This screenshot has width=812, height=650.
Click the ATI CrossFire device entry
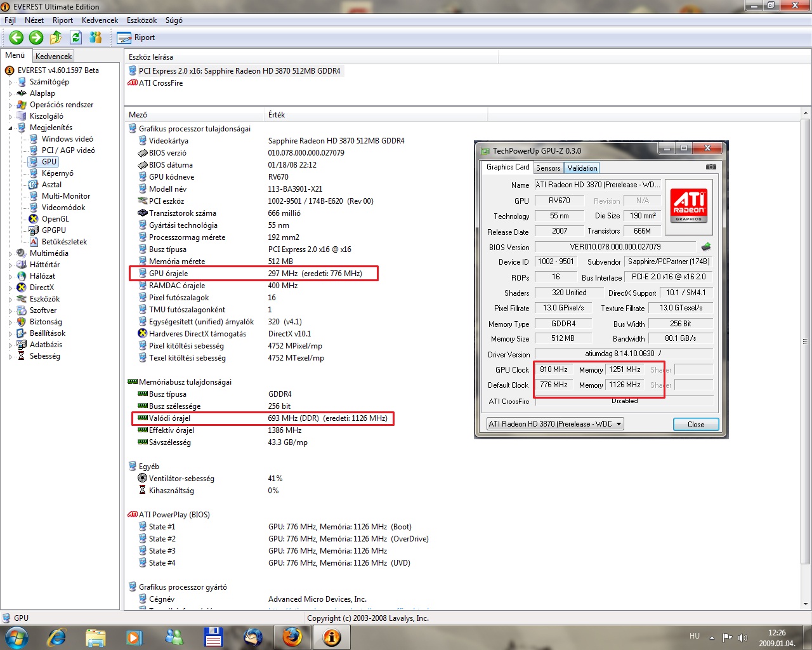[x=160, y=83]
